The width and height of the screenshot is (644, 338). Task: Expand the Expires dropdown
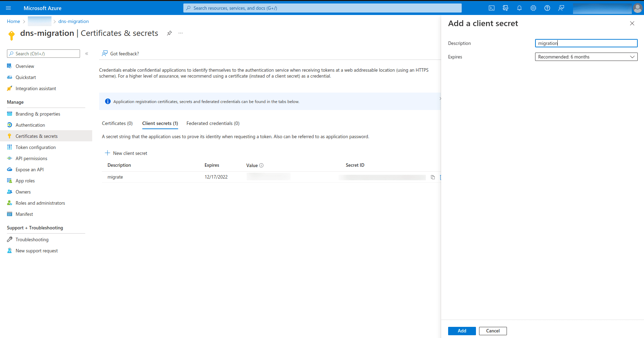[x=586, y=57]
